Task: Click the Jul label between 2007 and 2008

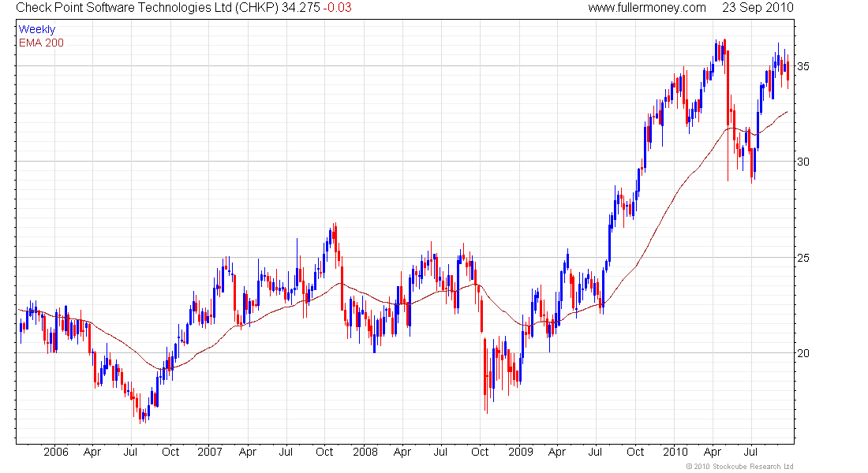Action: (286, 452)
